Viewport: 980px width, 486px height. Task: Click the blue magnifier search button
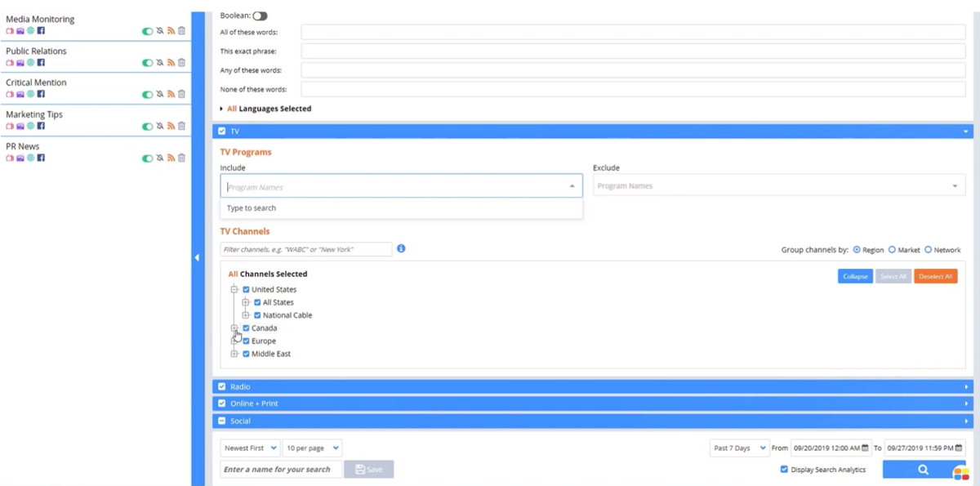point(922,469)
